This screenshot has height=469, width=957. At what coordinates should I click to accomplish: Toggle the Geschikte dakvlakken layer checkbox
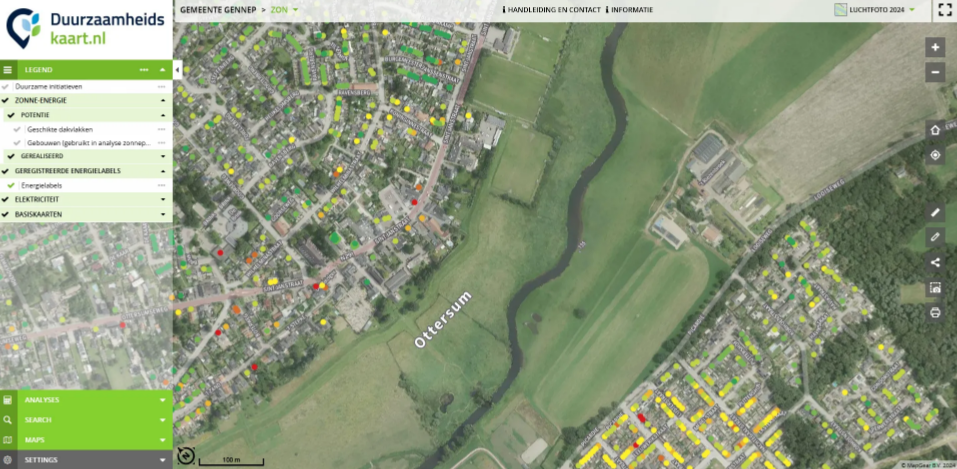[x=18, y=129]
